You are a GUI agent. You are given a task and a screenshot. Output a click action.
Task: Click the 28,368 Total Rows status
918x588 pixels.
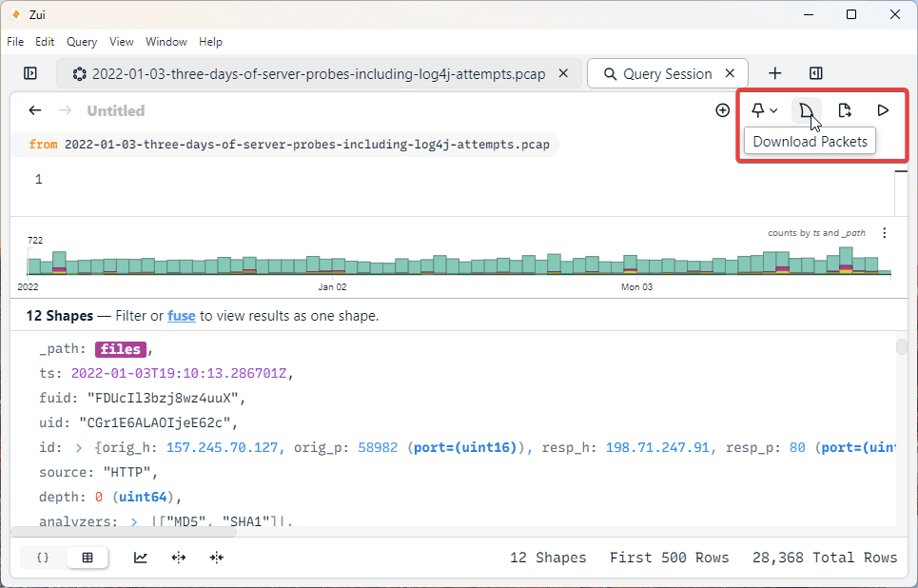click(825, 558)
